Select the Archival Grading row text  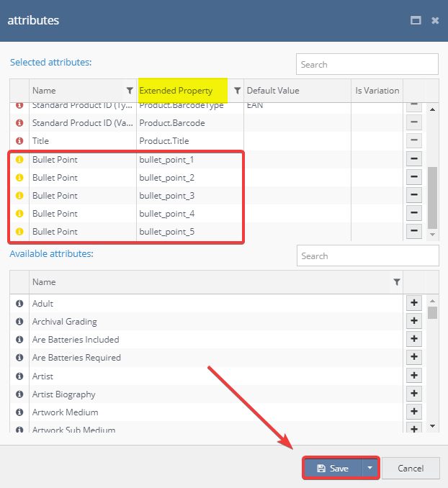(x=65, y=322)
